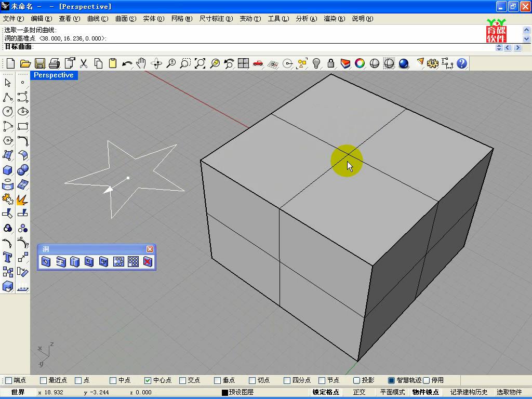Click the Open file folder icon
The image size is (532, 399).
coord(25,63)
